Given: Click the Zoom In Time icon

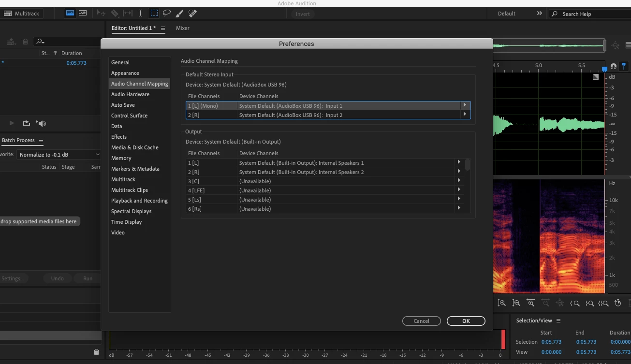Looking at the screenshot, I should coord(531,303).
